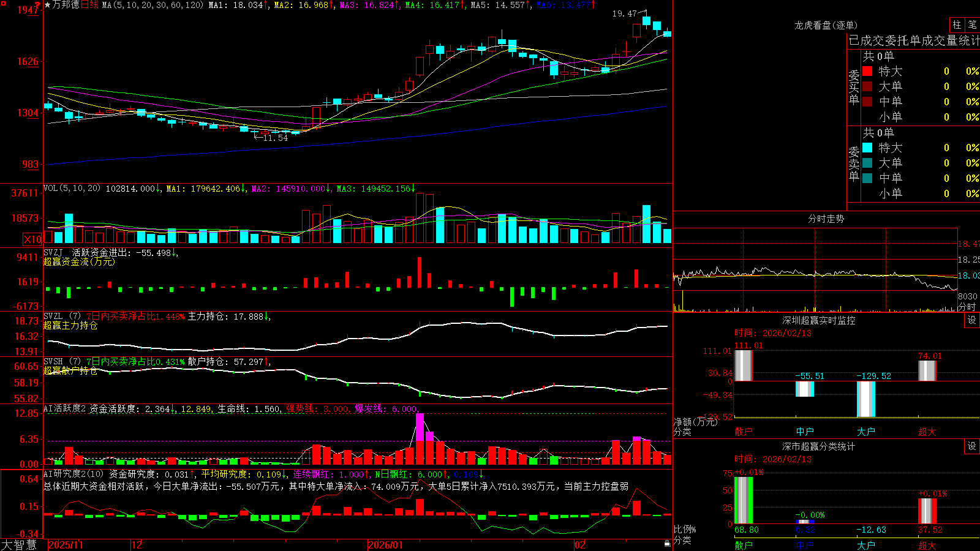Select the 分时走势 panel title

[826, 219]
